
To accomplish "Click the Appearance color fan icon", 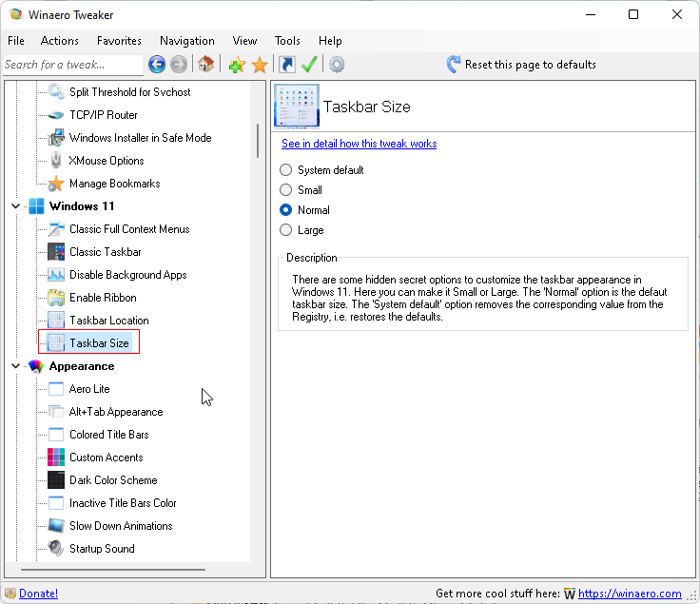I will [x=36, y=366].
